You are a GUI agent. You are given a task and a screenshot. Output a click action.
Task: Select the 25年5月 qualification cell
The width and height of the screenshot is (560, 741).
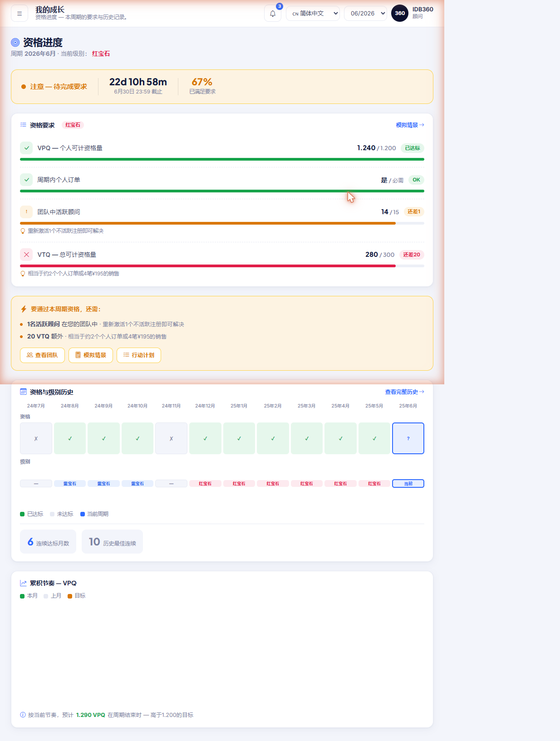pos(374,438)
